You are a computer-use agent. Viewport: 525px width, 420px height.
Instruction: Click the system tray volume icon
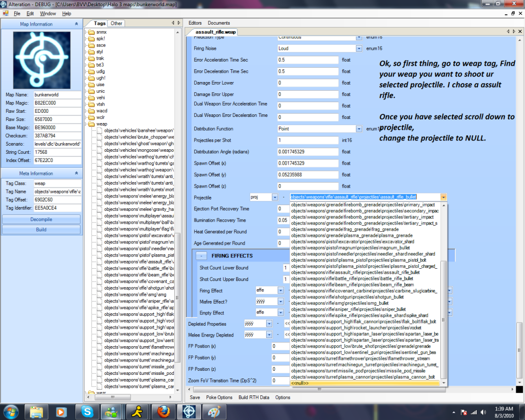[x=483, y=412]
